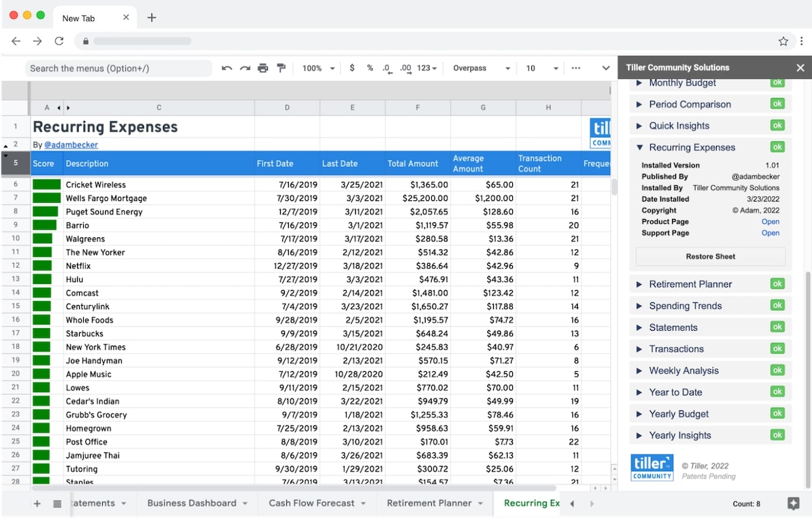Open the all sheets list icon
The image size is (812, 520).
58,503
